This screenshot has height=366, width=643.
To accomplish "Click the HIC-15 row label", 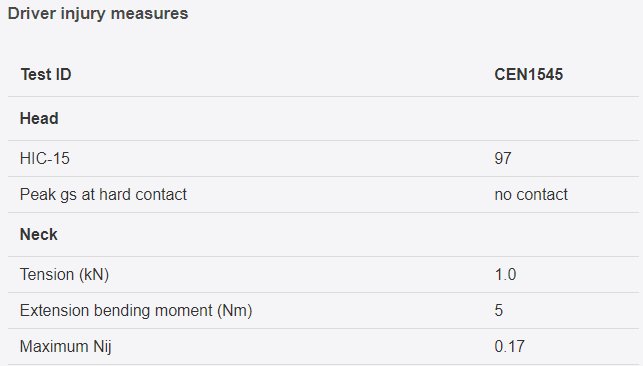I will (x=45, y=159).
